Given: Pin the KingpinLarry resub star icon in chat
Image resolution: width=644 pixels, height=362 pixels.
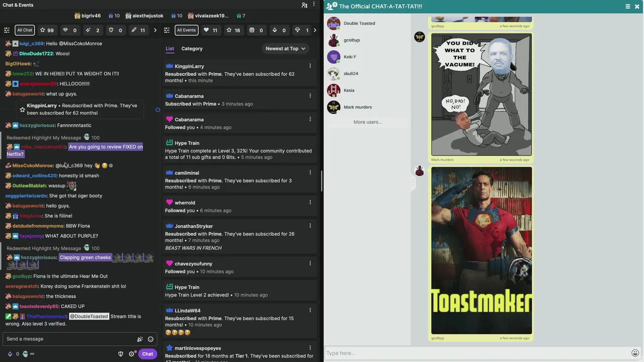Looking at the screenshot, I should coord(22,110).
